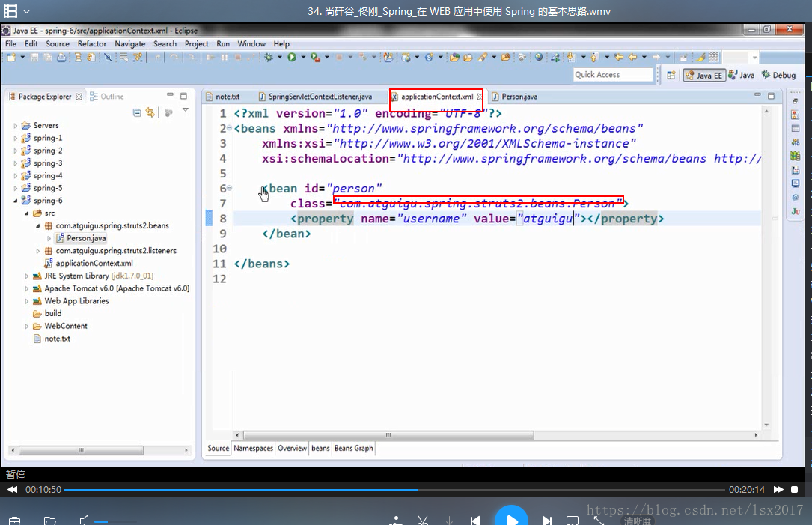Click the fast-forward button after 00:20:14
Image resolution: width=812 pixels, height=525 pixels.
click(x=778, y=489)
